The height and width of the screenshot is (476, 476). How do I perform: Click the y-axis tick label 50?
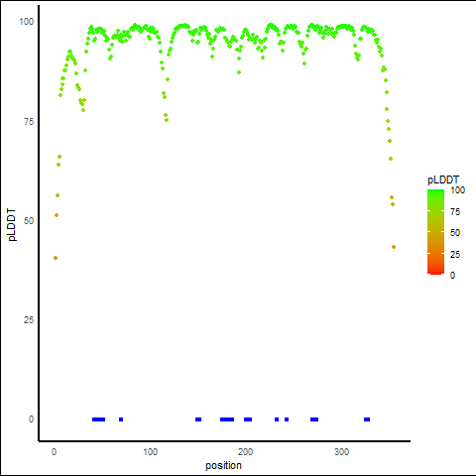[x=29, y=221]
